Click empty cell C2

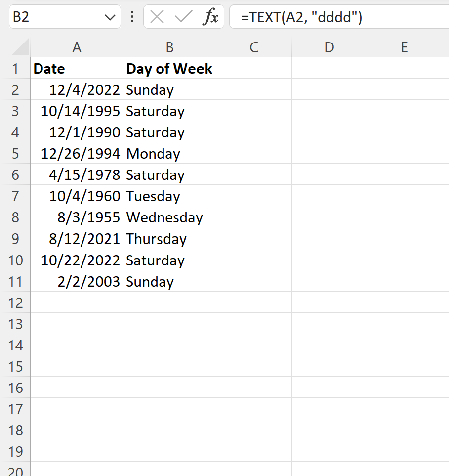[254, 89]
